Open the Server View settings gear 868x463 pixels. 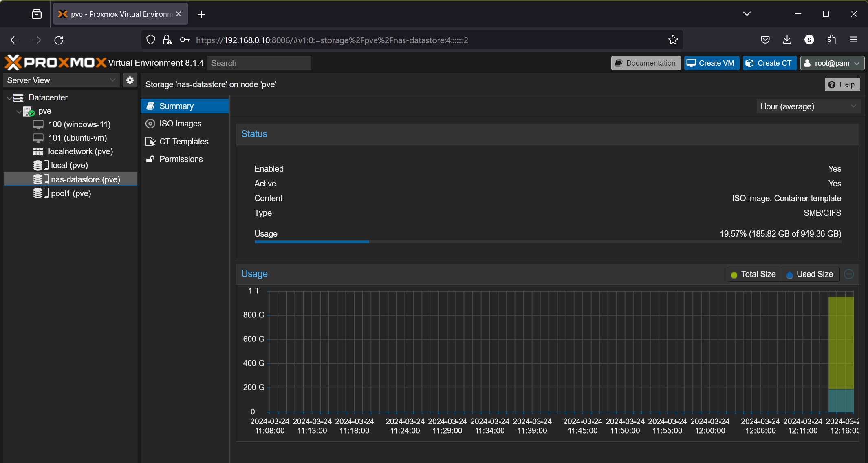pyautogui.click(x=130, y=80)
